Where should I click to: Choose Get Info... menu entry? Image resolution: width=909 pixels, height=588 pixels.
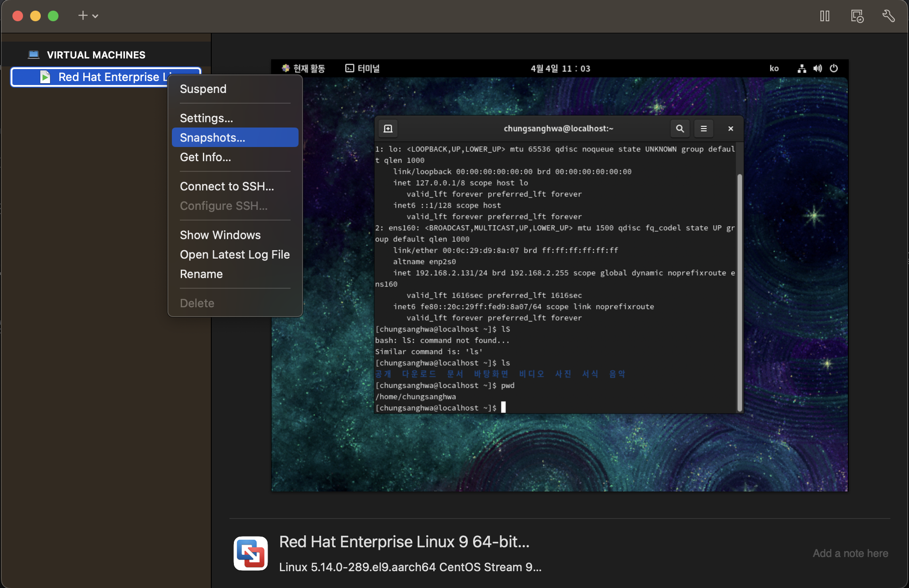pos(235,157)
